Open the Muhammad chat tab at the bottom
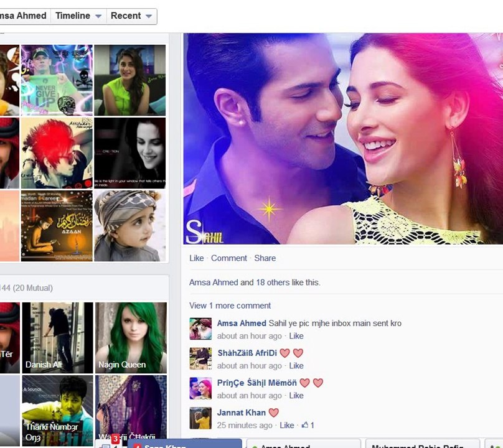503x448 pixels. (423, 444)
